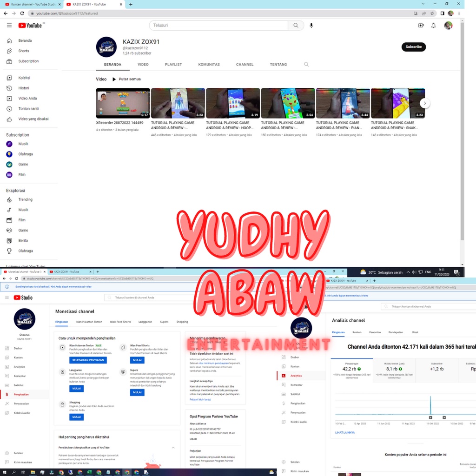Collapse the Pendahuluan section chevron
The height and width of the screenshot is (476, 476).
(173, 448)
